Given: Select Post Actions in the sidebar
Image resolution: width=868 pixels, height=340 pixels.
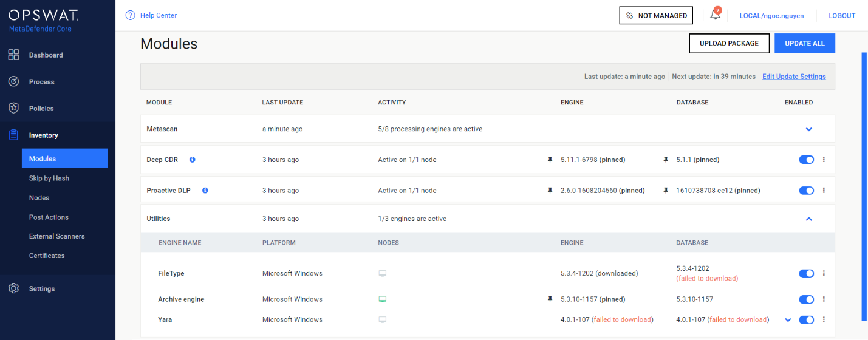Looking at the screenshot, I should point(49,217).
